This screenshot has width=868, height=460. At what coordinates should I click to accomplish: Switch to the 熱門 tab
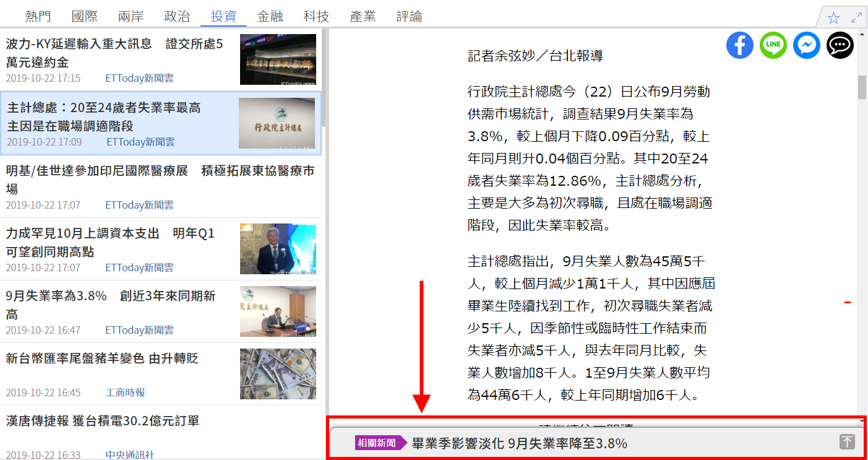pyautogui.click(x=38, y=17)
